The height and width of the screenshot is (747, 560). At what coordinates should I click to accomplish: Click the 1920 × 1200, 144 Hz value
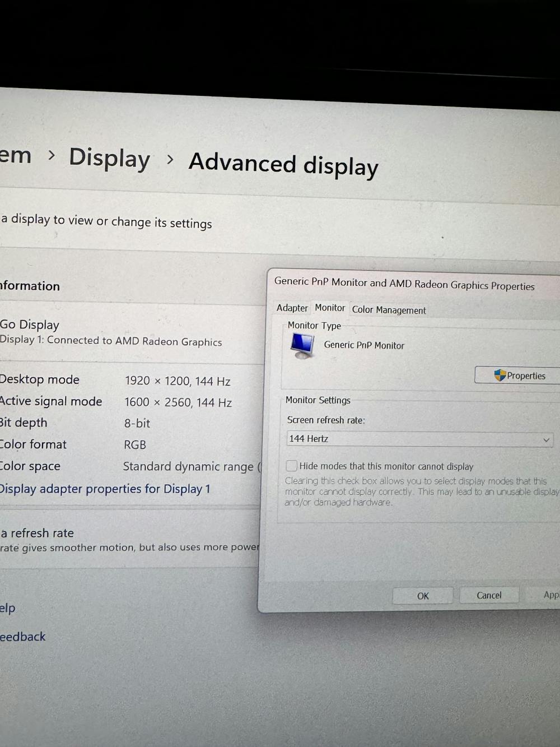click(178, 381)
